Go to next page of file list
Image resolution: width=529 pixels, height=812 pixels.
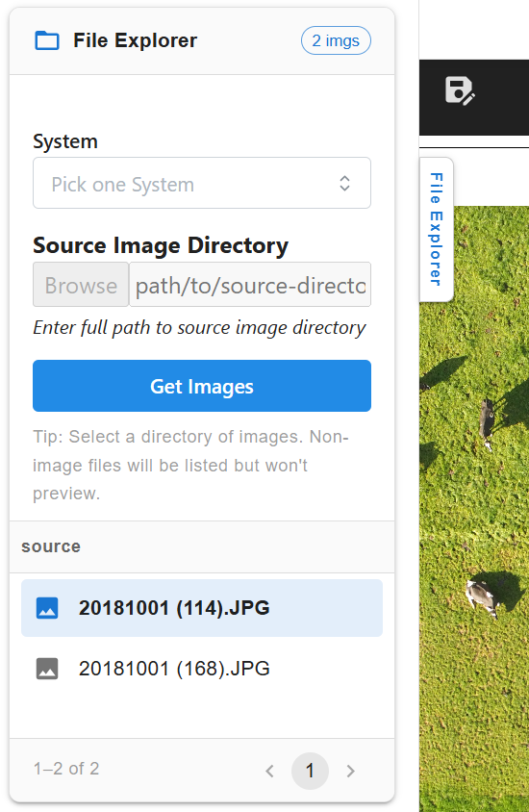(x=350, y=771)
